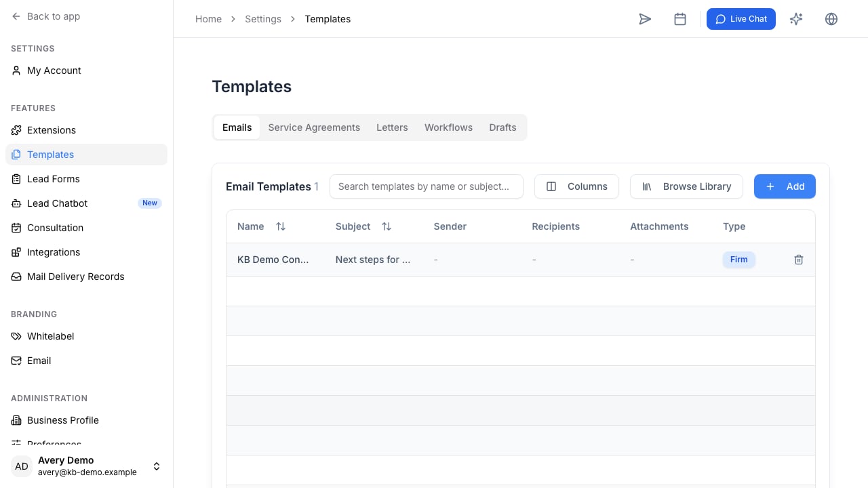Click the Type column header
Viewport: 868px width, 488px height.
pos(734,226)
